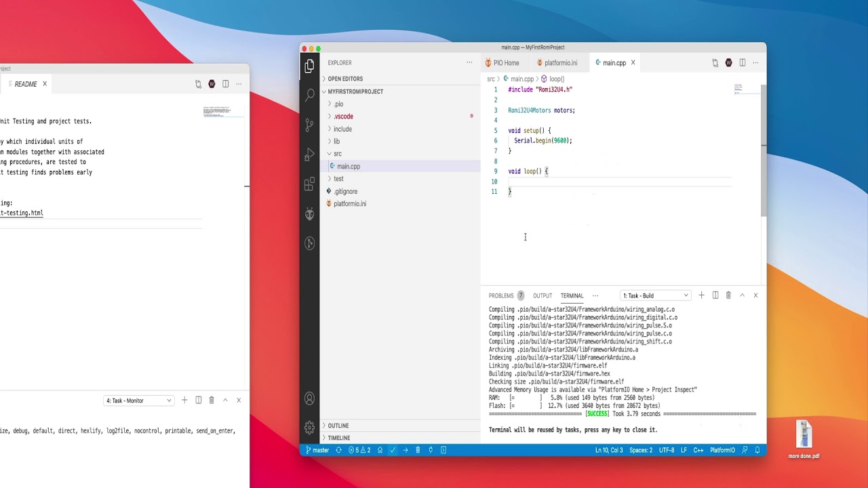This screenshot has width=868, height=488.
Task: Change indentation via Spaces: 2
Action: (x=641, y=450)
